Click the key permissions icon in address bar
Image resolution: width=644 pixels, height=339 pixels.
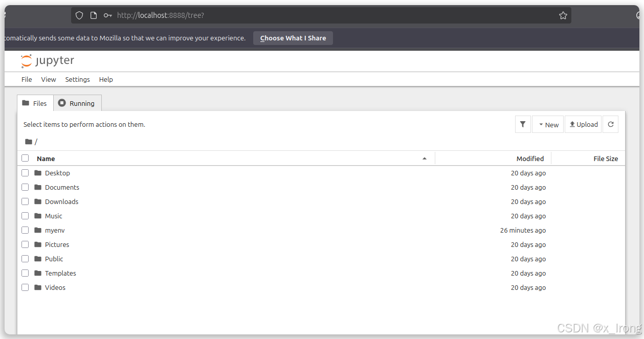pyautogui.click(x=107, y=15)
